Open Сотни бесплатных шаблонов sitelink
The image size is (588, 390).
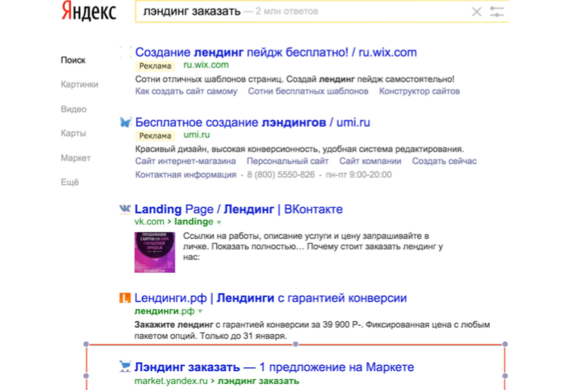[x=308, y=91]
